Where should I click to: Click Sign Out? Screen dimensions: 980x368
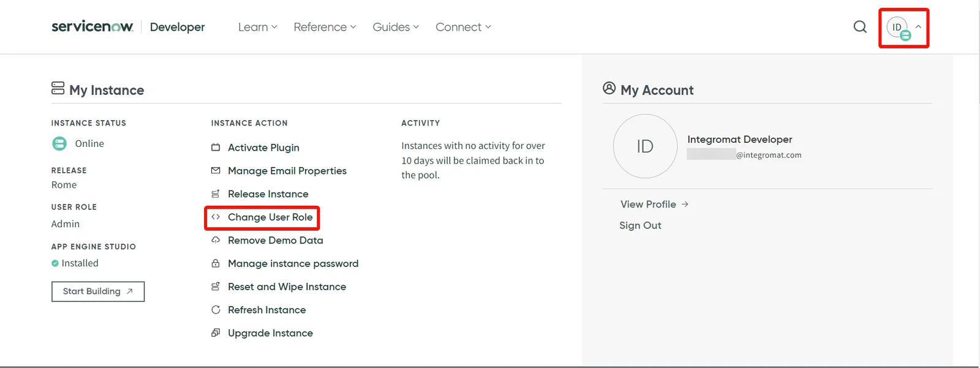640,225
